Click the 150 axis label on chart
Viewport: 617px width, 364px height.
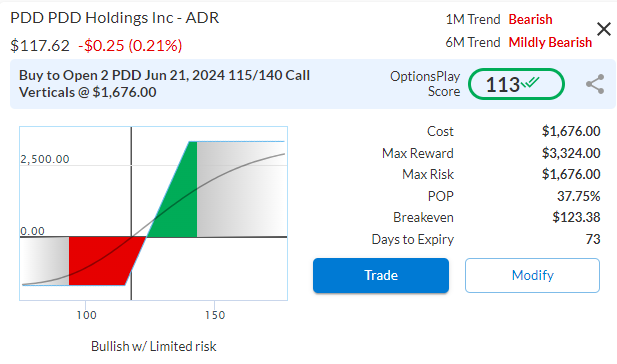[215, 315]
